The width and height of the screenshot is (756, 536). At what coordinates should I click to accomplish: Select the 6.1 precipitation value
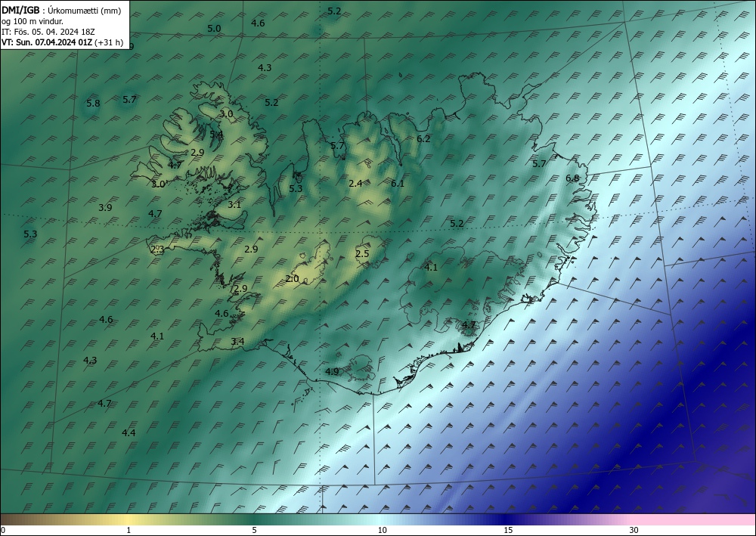point(398,183)
